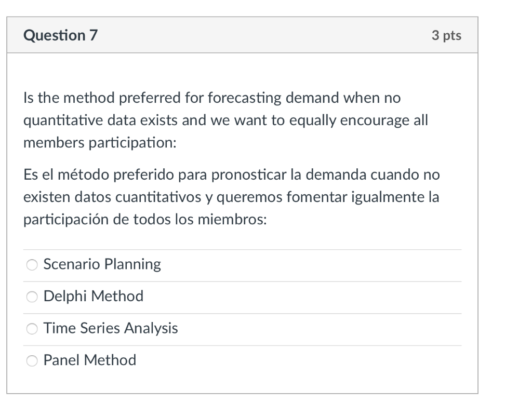Screen dimensions: 532x416
Task: Click the Spanish question text paragraph
Action: [x=231, y=197]
